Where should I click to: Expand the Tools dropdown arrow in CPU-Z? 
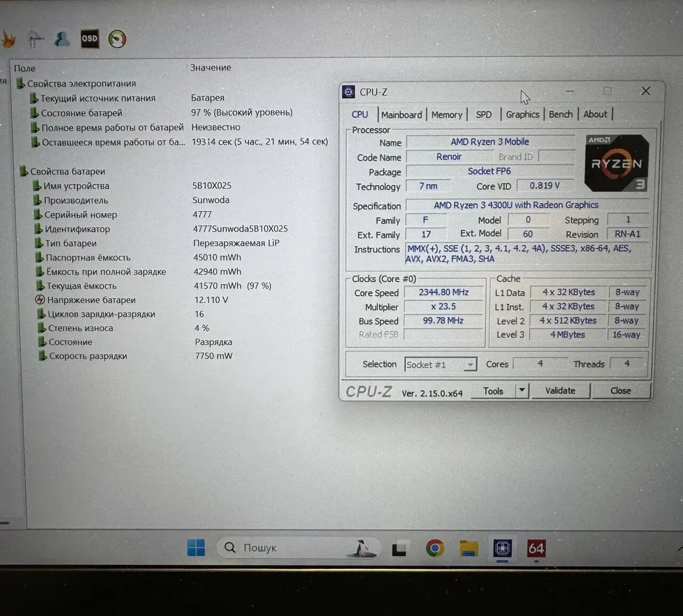[521, 391]
